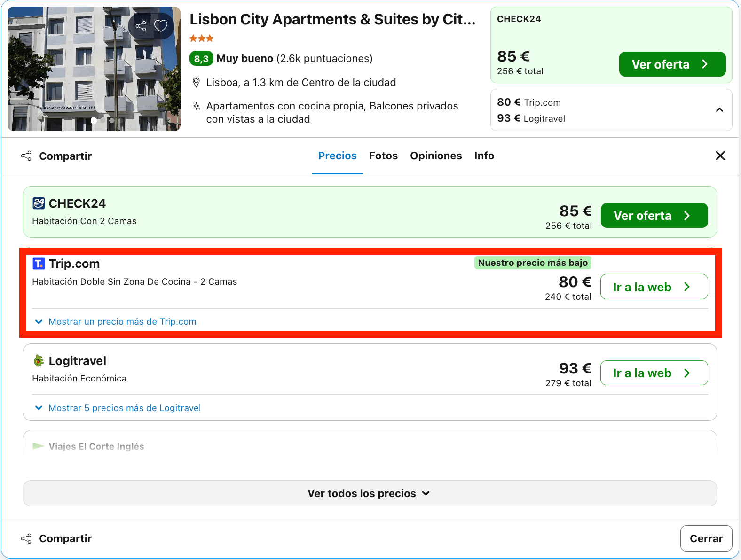This screenshot has height=560, width=741.
Task: Click Habitación Con 2 Camas text
Action: point(84,221)
